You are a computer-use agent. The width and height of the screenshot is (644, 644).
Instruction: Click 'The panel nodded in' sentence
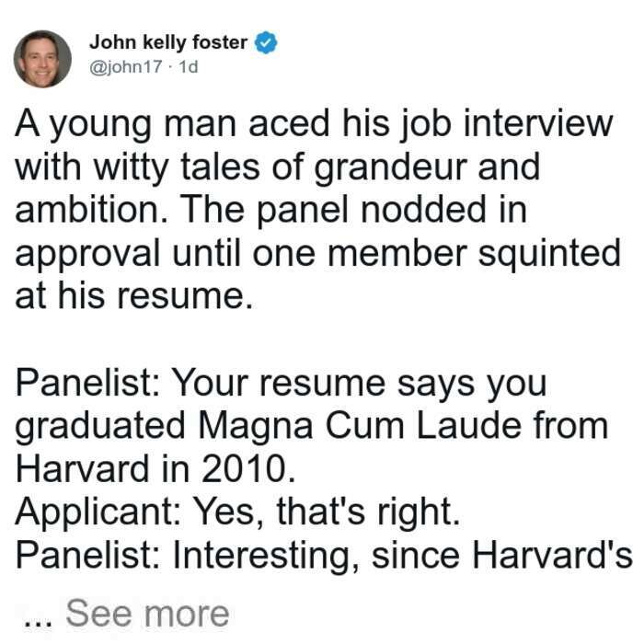[x=353, y=210]
